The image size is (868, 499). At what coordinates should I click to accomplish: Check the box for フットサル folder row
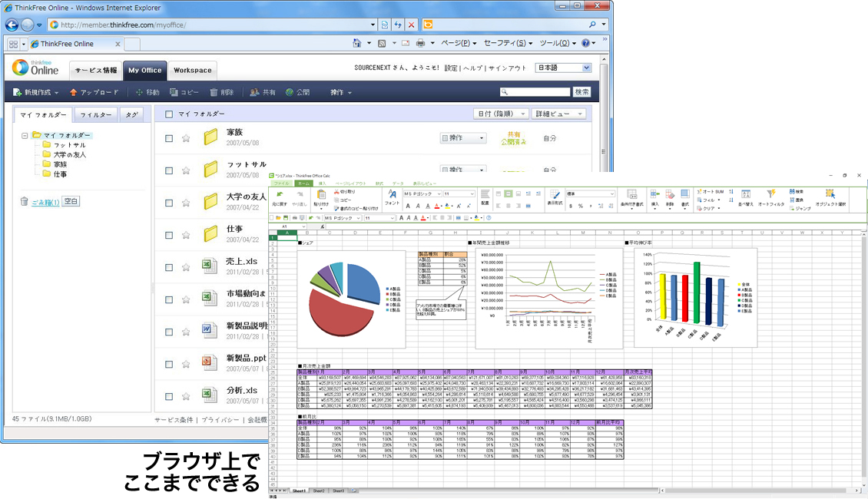(x=169, y=170)
